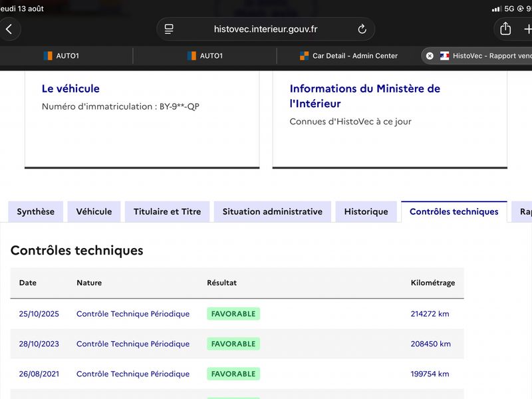Click the date 28/10/2023
Image resolution: width=532 pixels, height=399 pixels.
(x=39, y=344)
